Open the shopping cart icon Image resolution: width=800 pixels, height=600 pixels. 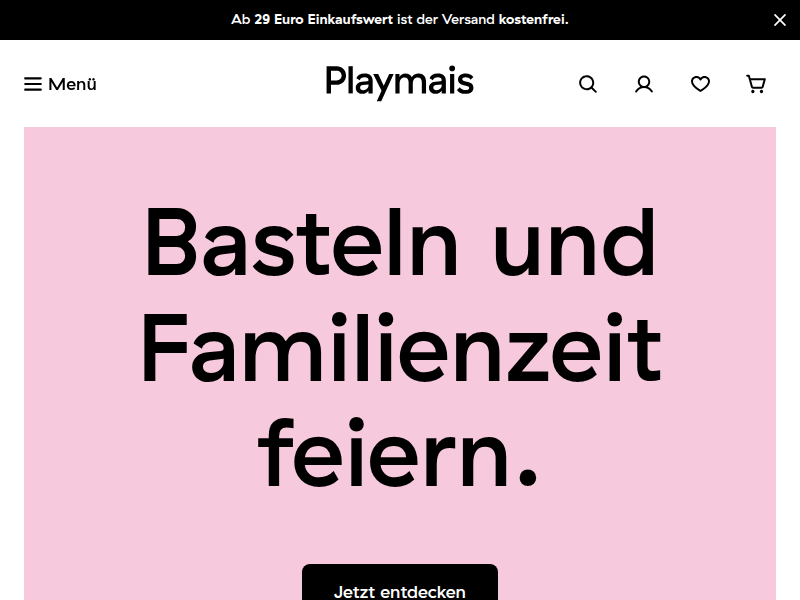pos(756,84)
